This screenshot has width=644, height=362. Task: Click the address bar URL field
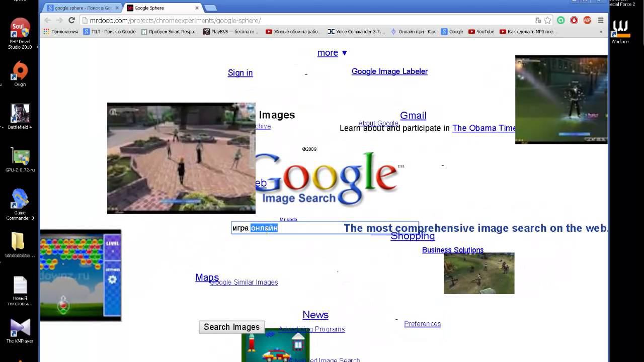(x=307, y=21)
